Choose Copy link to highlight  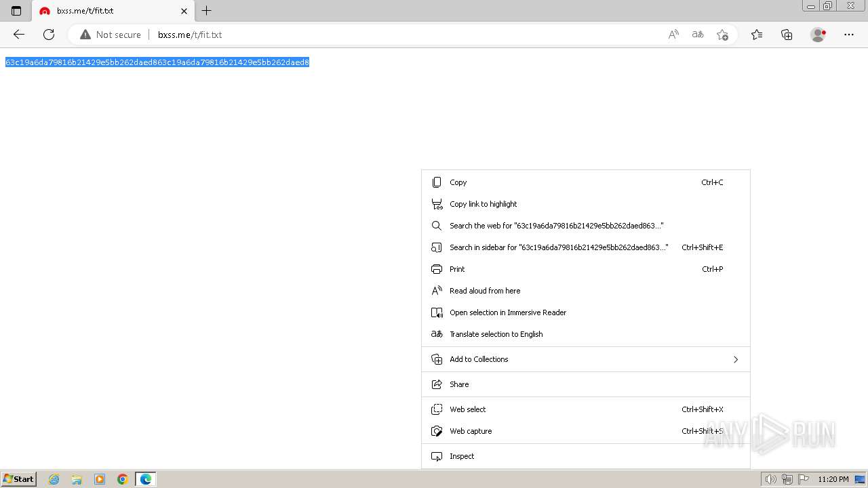(x=586, y=204)
